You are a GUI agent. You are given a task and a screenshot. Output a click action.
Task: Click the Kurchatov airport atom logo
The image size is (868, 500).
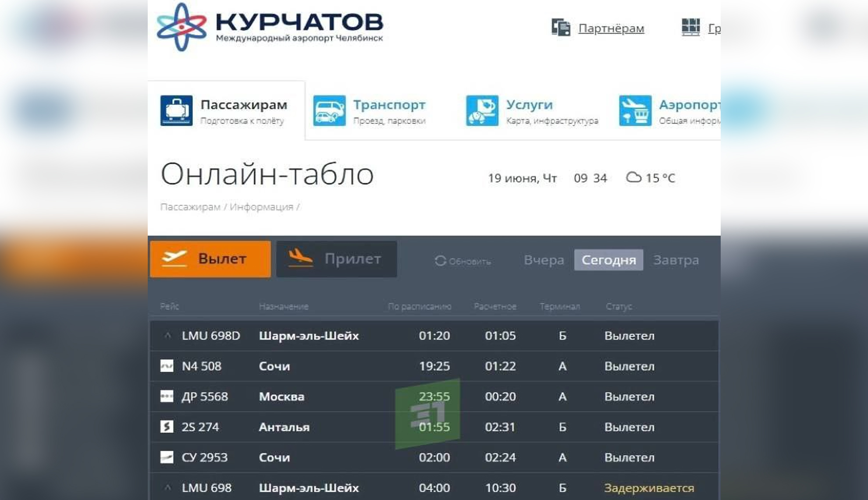pyautogui.click(x=181, y=27)
